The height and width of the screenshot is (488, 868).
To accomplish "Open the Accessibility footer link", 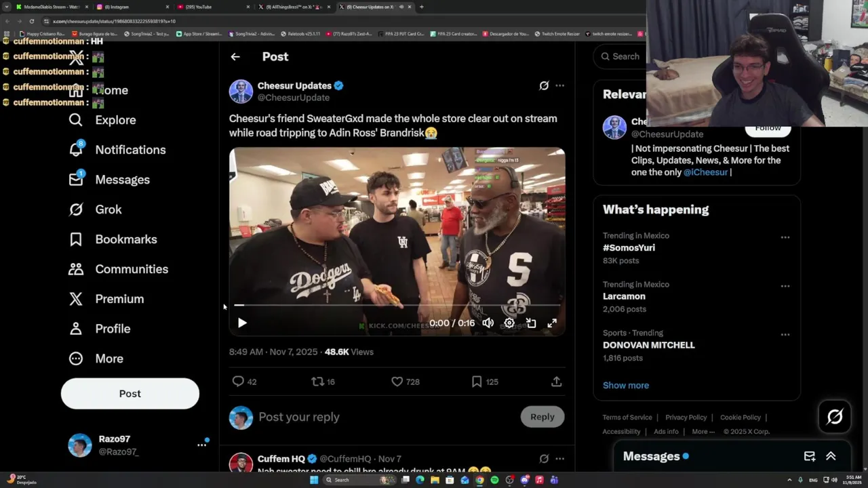I will 621,432.
